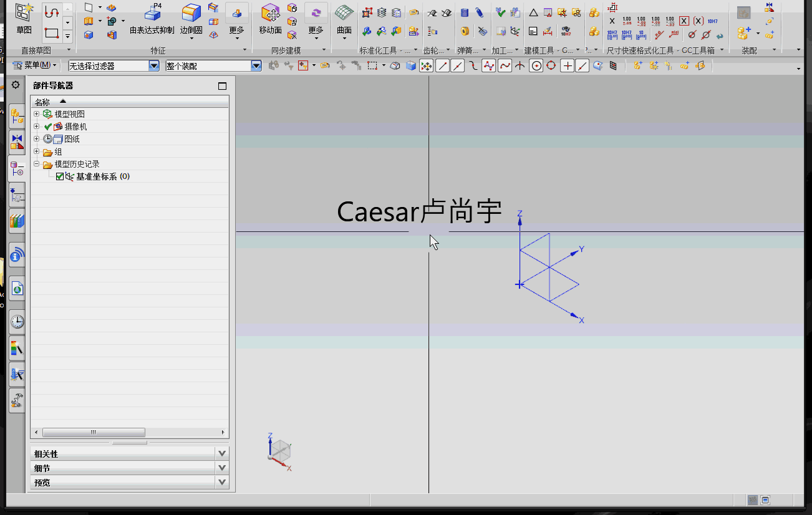
Task: Open HD3D tools info side tab
Action: point(17,255)
